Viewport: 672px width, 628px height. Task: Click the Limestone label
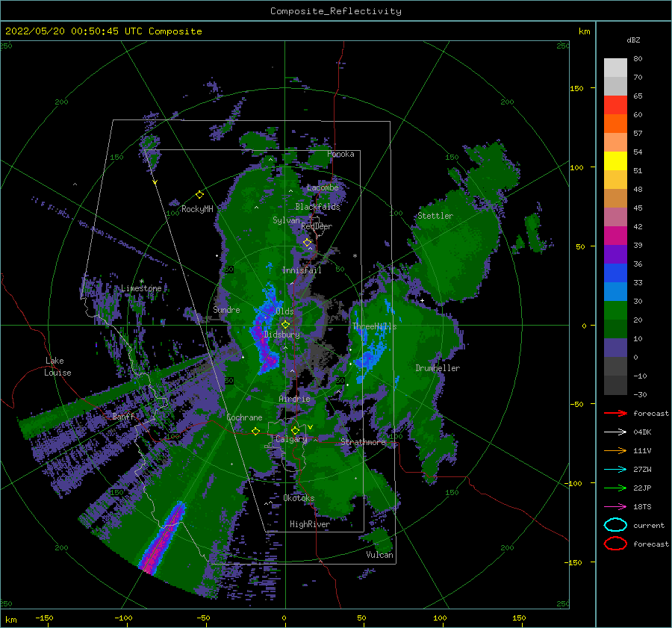(x=141, y=288)
